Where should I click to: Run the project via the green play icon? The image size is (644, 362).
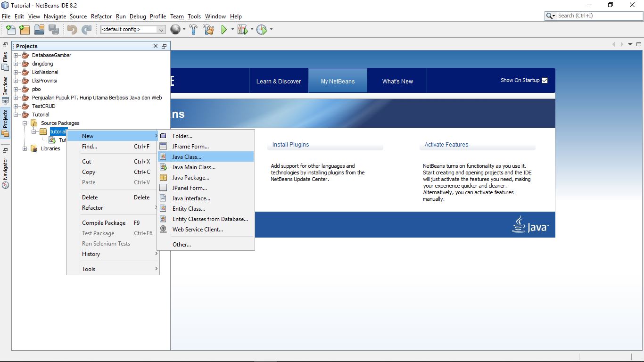click(223, 29)
